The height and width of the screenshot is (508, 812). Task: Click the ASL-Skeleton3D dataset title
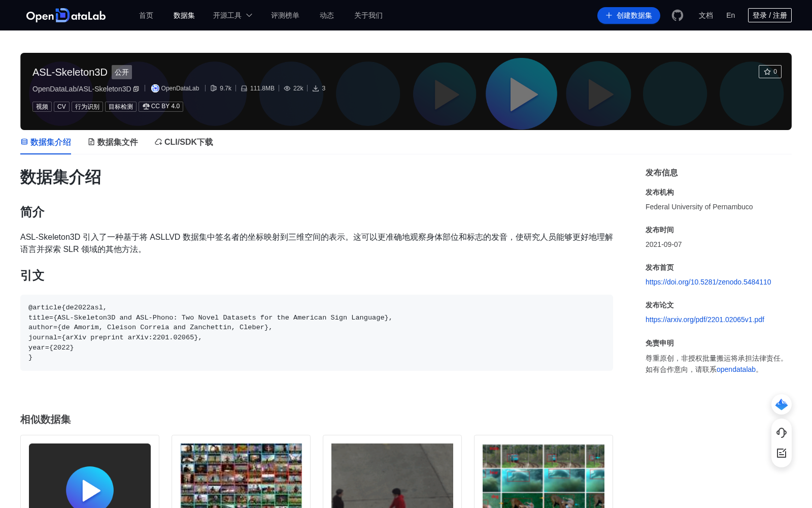pyautogui.click(x=70, y=72)
